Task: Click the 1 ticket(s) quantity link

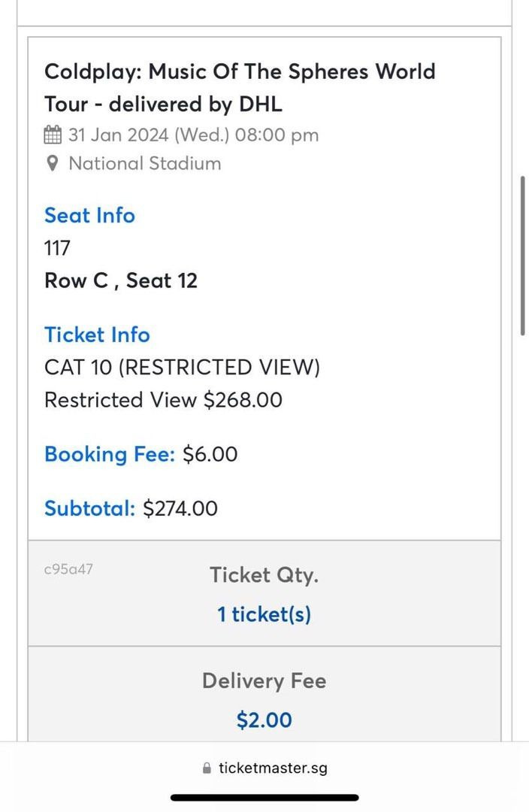Action: 264,614
